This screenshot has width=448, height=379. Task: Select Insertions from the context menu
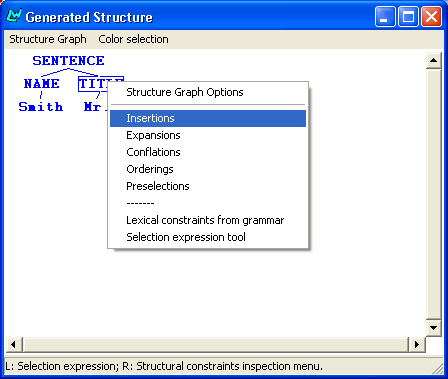(x=208, y=118)
